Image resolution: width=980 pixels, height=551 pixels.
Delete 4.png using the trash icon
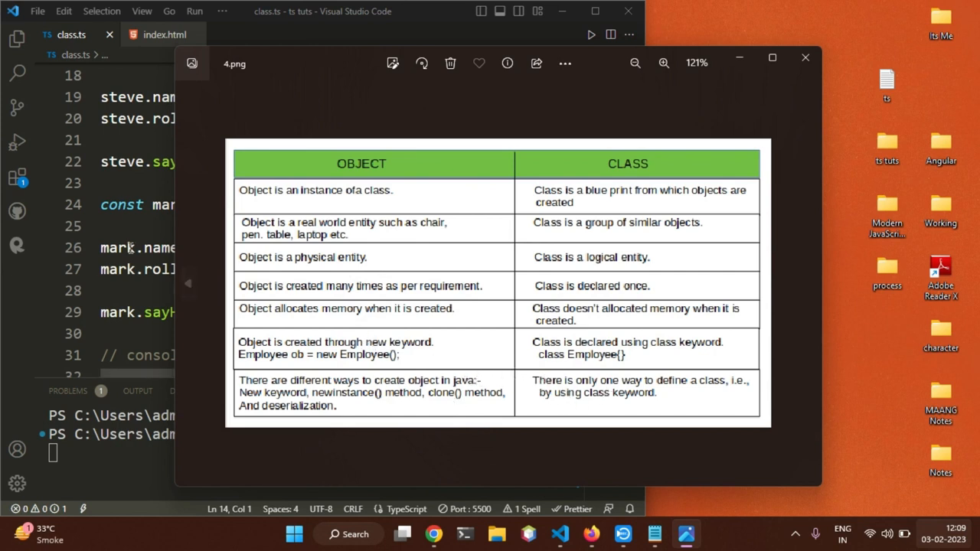point(450,64)
